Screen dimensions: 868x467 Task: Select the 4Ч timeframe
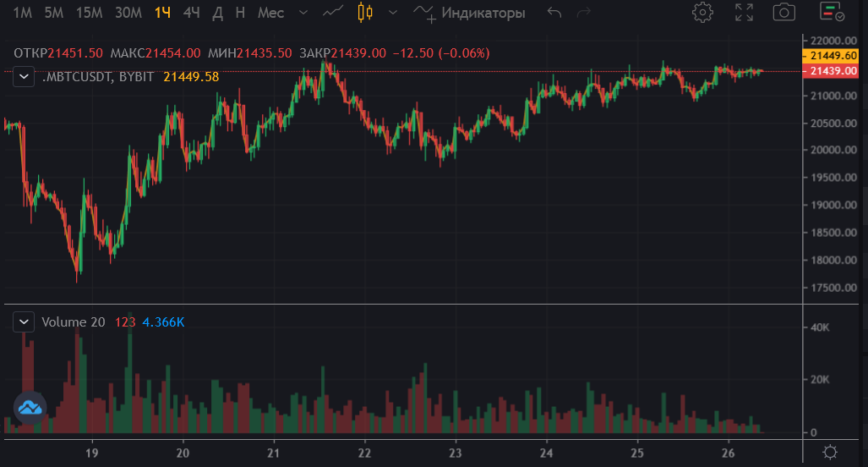tap(192, 13)
